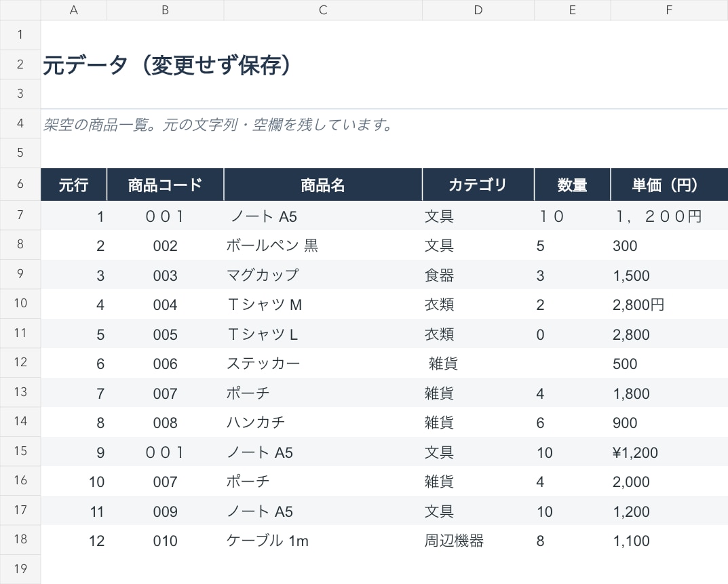Select full-width quantity １０ cell
The width and height of the screenshot is (728, 584).
coord(573,216)
